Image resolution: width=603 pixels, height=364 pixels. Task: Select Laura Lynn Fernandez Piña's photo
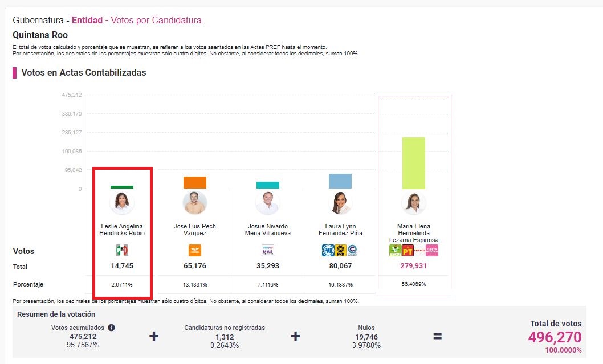(340, 203)
